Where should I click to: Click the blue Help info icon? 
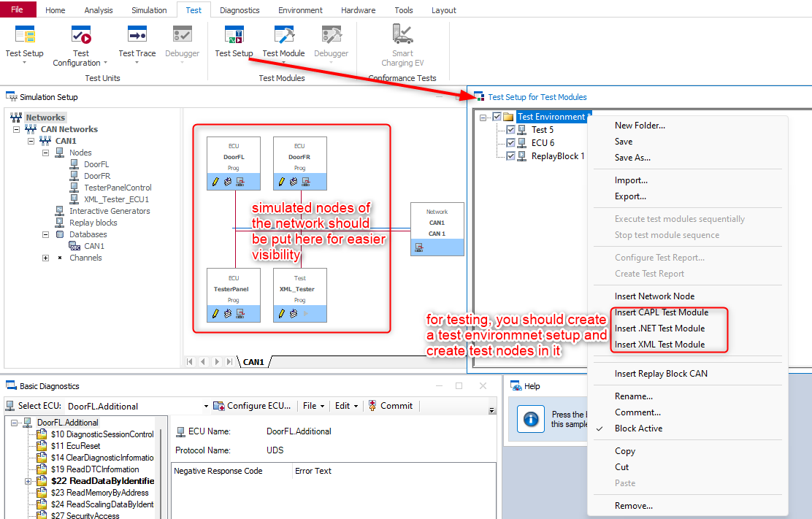click(532, 419)
